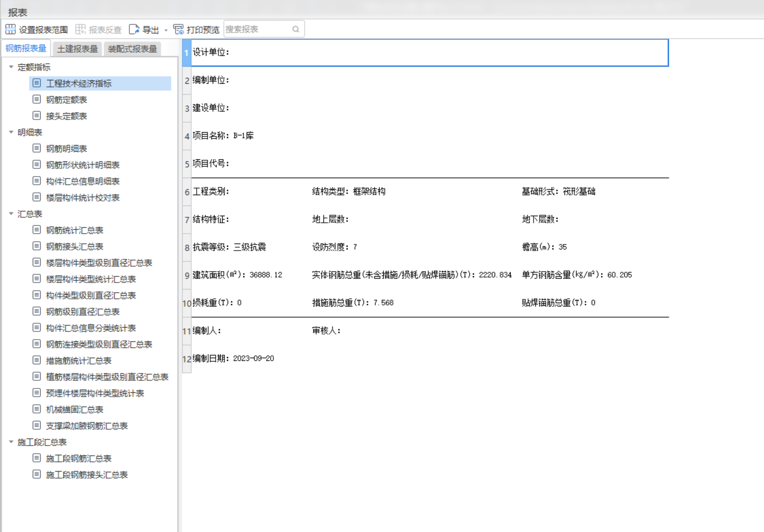The image size is (764, 532).
Task: Click the 建设单位 row in the report
Action: [x=430, y=108]
